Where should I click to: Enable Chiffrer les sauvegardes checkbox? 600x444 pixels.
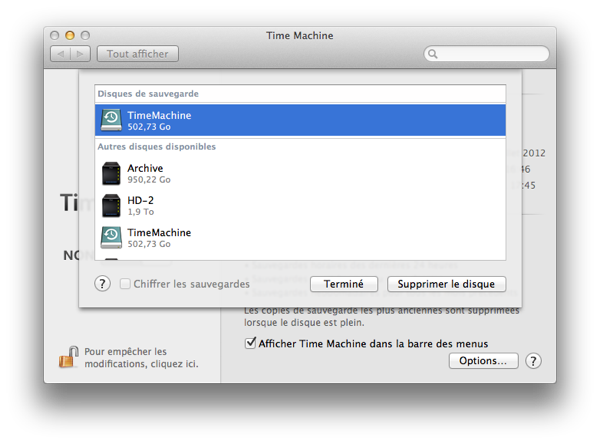point(125,284)
